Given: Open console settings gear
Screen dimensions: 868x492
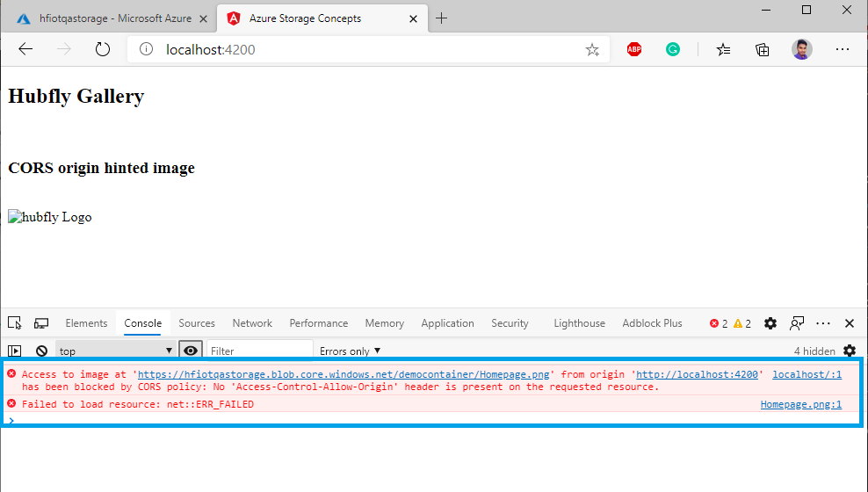Looking at the screenshot, I should click(x=850, y=351).
